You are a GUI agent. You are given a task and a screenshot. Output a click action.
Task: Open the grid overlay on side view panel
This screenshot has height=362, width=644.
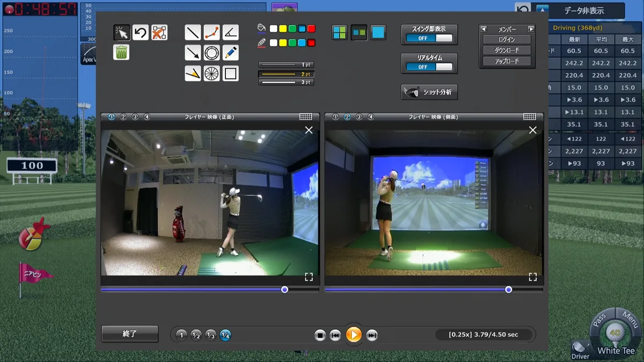coord(530,117)
